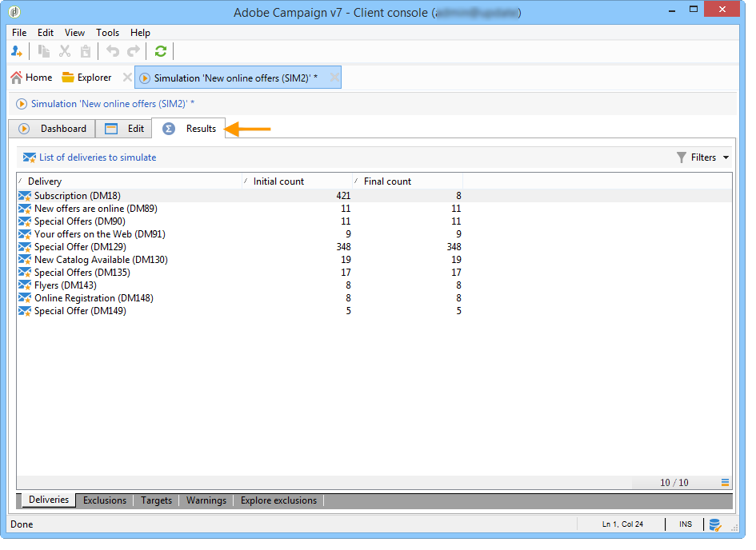Click the Copy toolbar icon
Image resolution: width=756 pixels, height=550 pixels.
(44, 51)
